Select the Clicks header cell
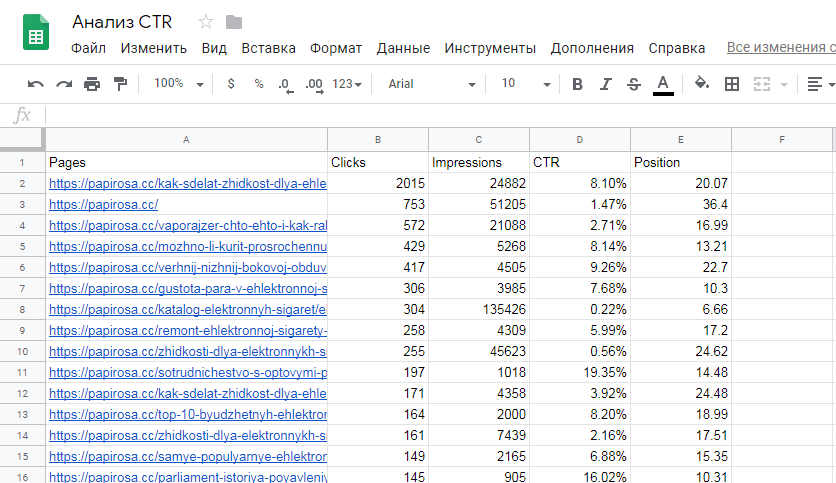836x483 pixels. click(x=378, y=162)
